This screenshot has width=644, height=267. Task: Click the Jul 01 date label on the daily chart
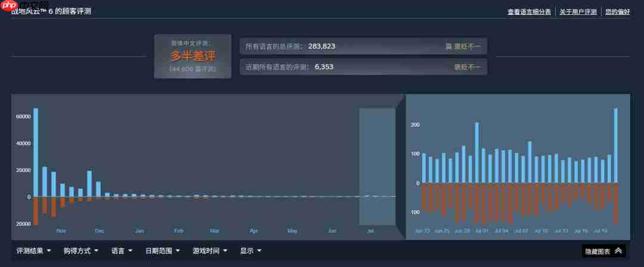pos(481,231)
